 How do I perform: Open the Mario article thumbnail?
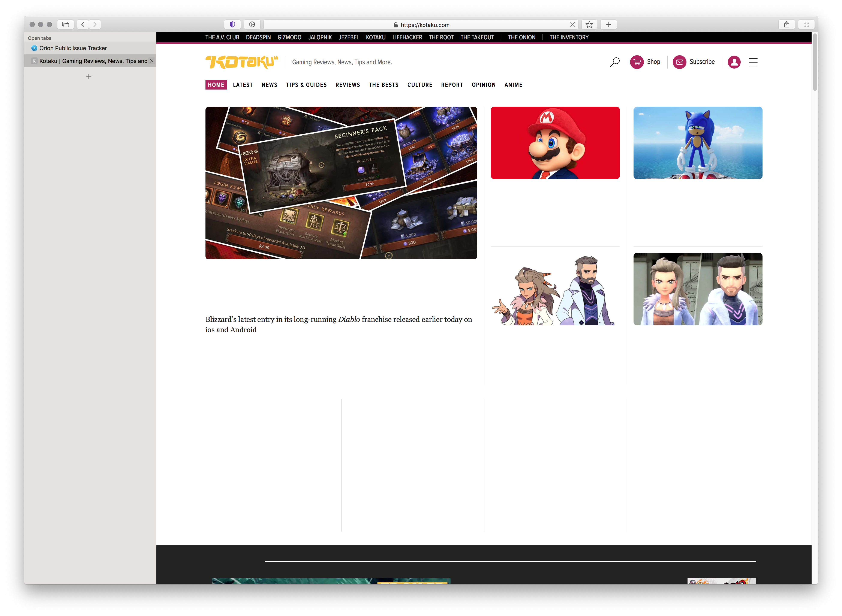tap(555, 143)
